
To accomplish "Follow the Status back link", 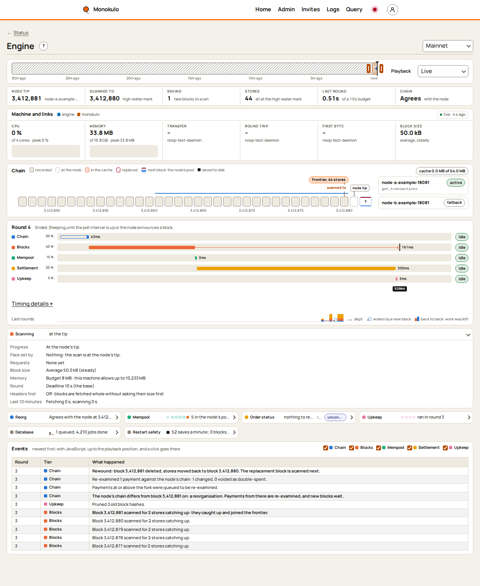I will 21,33.
